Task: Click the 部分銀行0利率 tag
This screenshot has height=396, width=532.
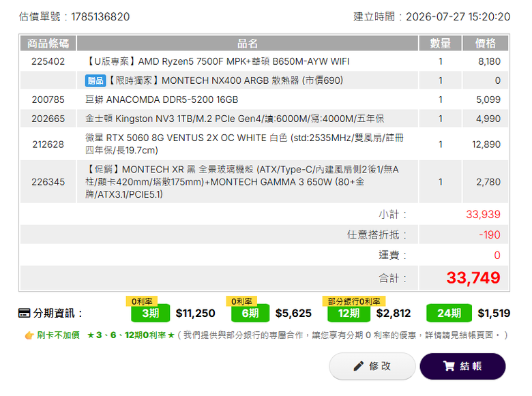Action: coord(354,301)
